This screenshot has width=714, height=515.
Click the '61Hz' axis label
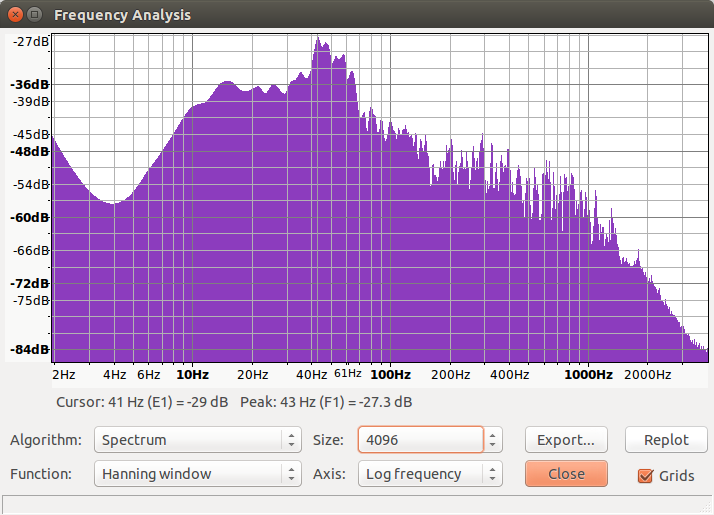click(348, 373)
